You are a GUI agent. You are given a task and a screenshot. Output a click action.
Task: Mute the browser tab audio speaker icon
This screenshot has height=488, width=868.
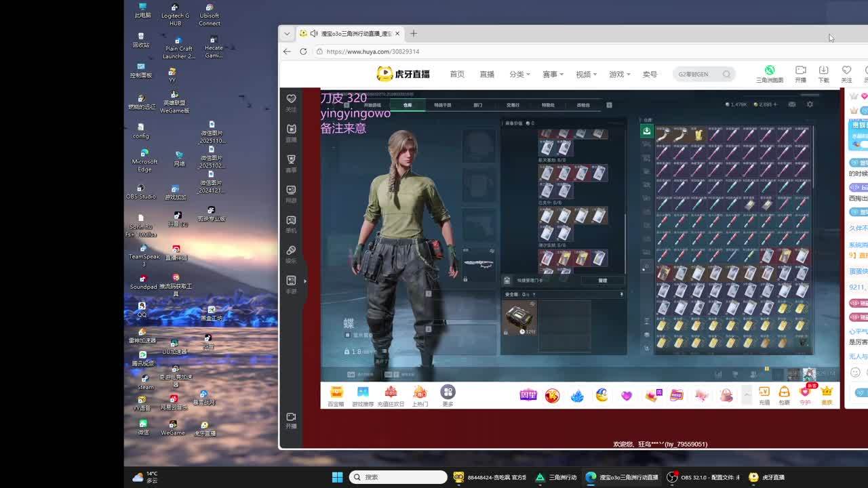313,33
